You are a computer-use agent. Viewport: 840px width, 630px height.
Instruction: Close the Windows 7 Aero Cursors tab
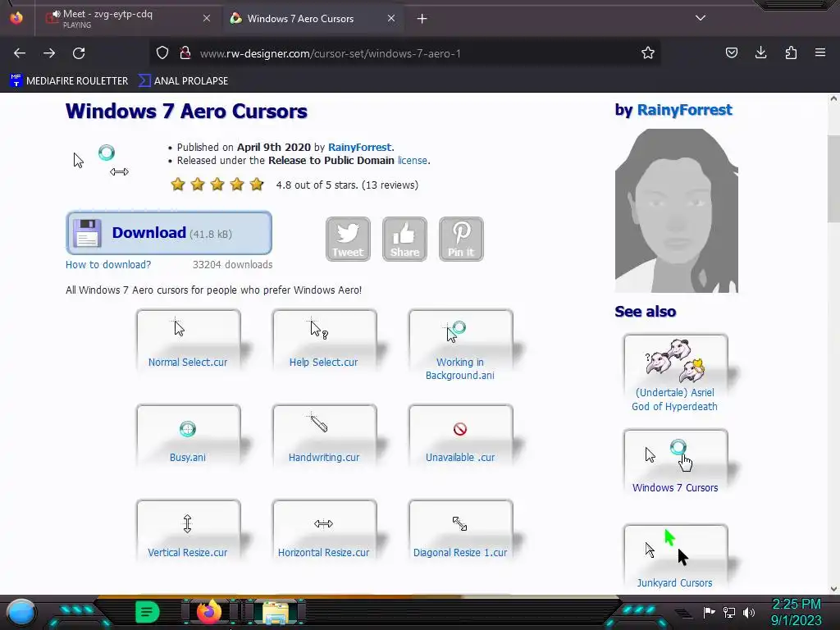391,18
